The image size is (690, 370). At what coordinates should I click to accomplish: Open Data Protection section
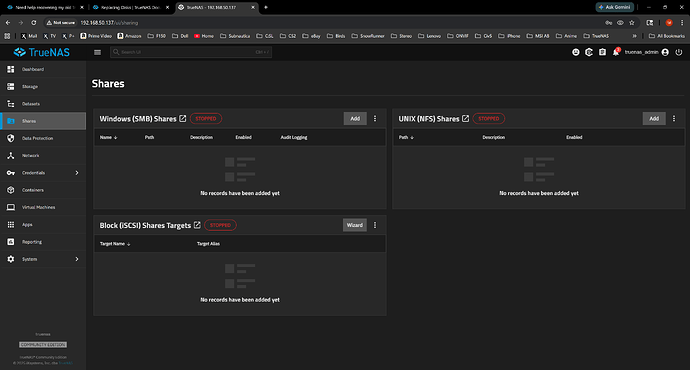43,138
